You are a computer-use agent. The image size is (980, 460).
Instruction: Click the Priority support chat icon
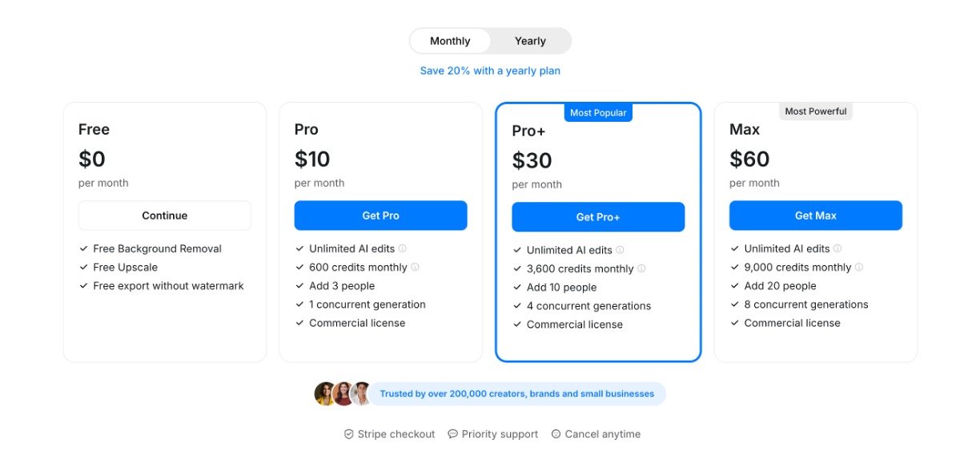(452, 434)
